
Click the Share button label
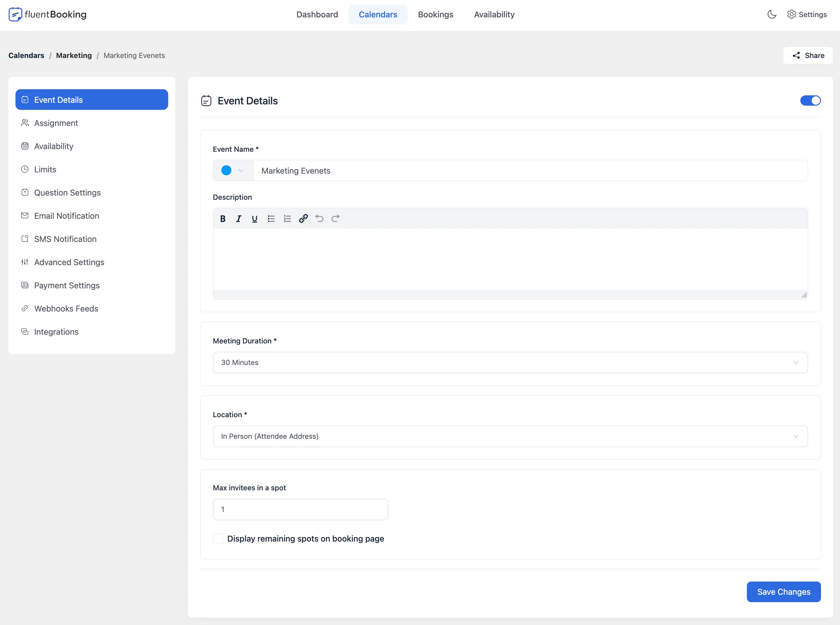pos(814,55)
